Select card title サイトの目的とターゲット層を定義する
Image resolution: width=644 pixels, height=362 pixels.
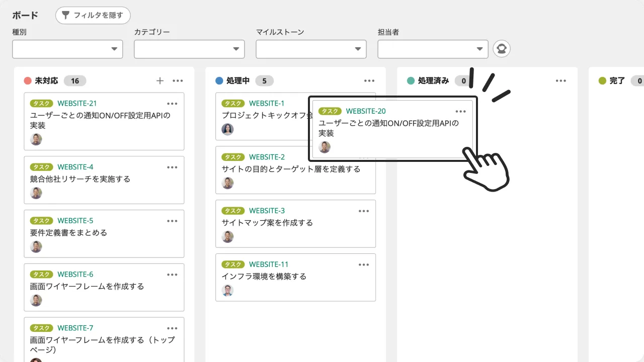coord(291,169)
